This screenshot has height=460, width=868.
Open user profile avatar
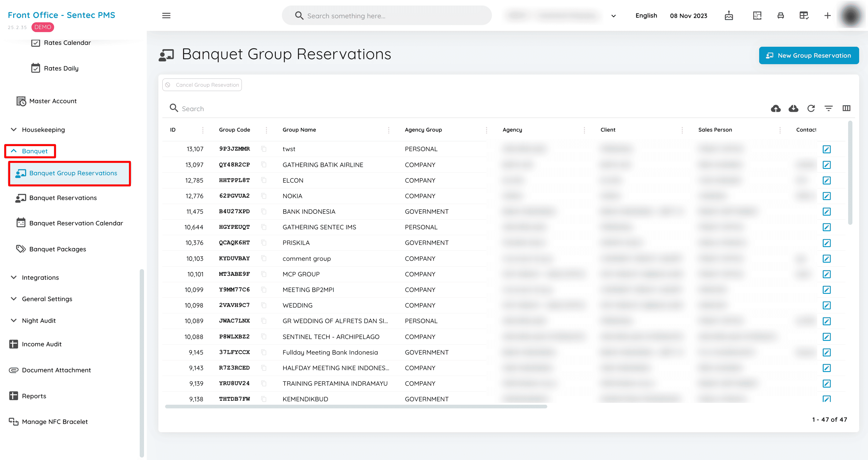point(851,16)
